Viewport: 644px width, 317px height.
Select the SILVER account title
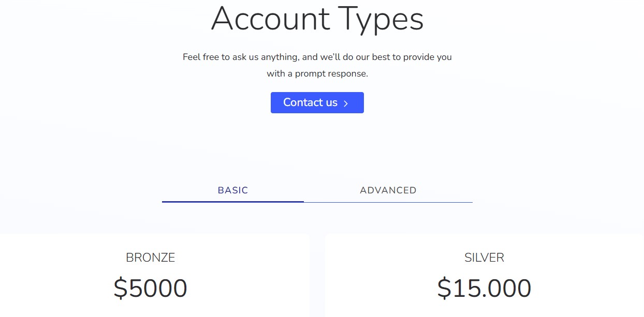pyautogui.click(x=484, y=258)
